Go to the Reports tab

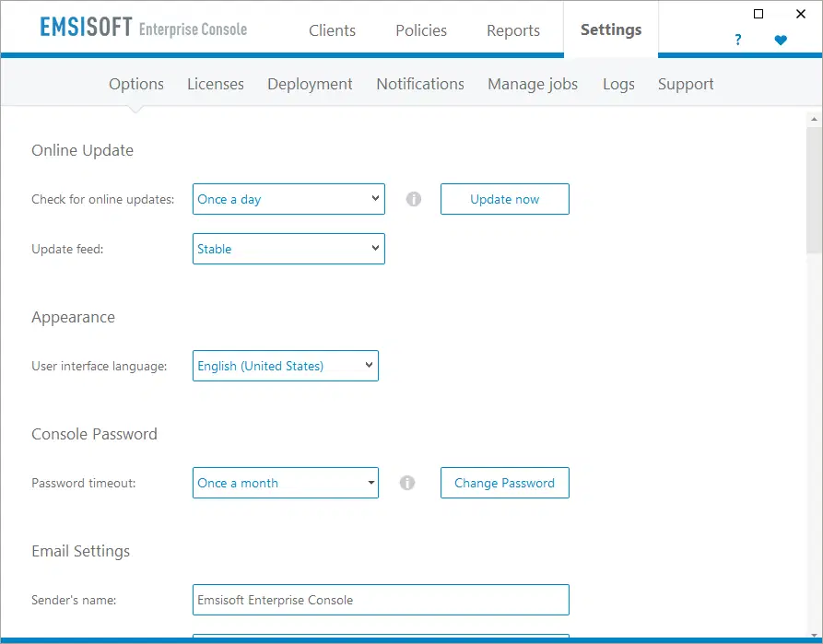tap(513, 30)
